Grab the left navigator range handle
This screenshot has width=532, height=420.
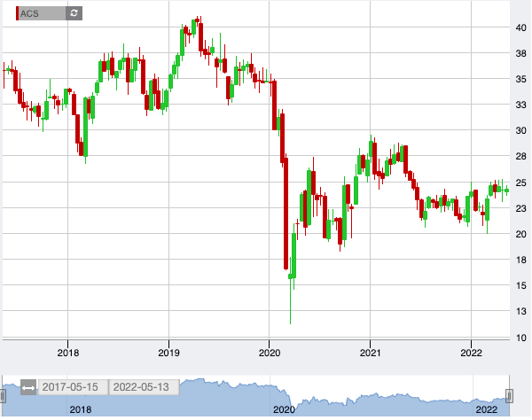[x=3, y=396]
